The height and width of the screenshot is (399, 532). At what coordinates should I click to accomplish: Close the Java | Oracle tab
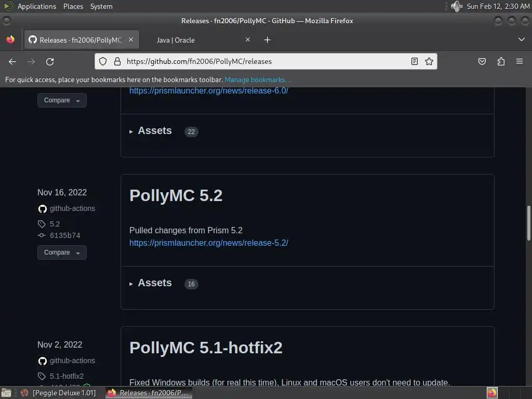point(248,39)
